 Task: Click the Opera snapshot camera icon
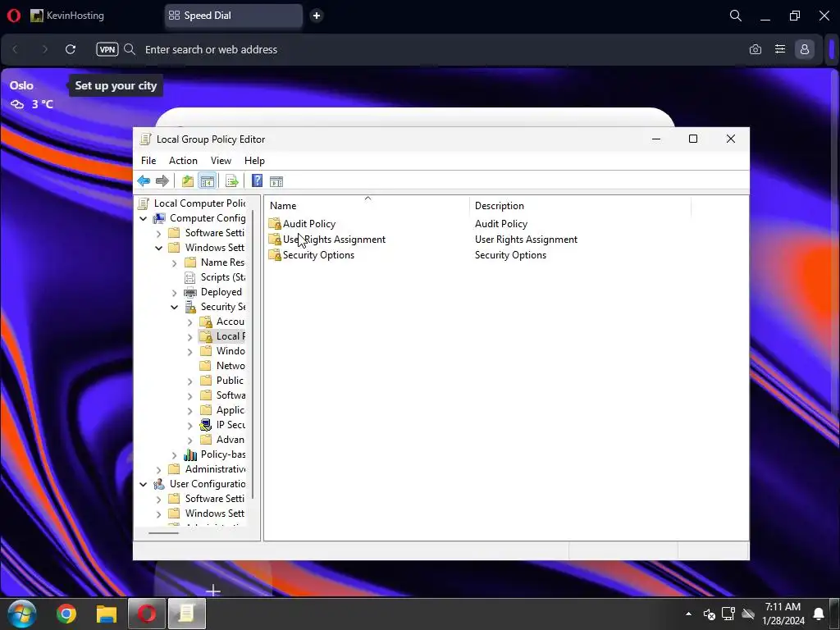[x=756, y=49]
